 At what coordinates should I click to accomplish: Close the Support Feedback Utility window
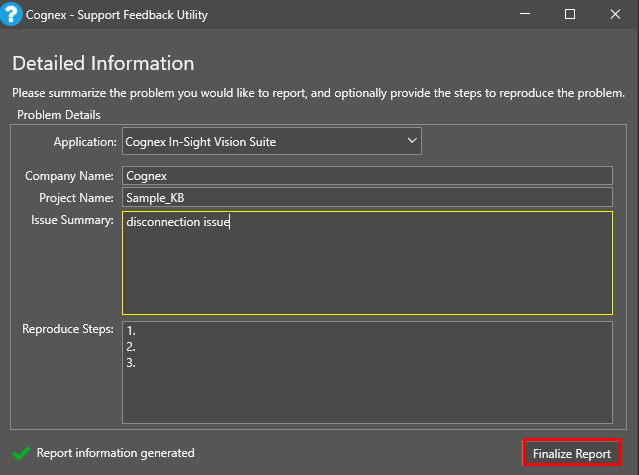[x=615, y=14]
